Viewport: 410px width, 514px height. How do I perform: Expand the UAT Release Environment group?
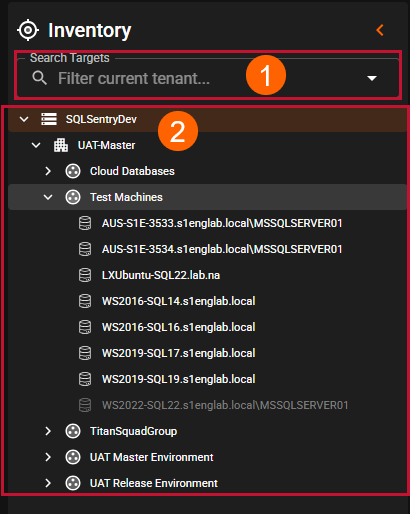tap(48, 483)
